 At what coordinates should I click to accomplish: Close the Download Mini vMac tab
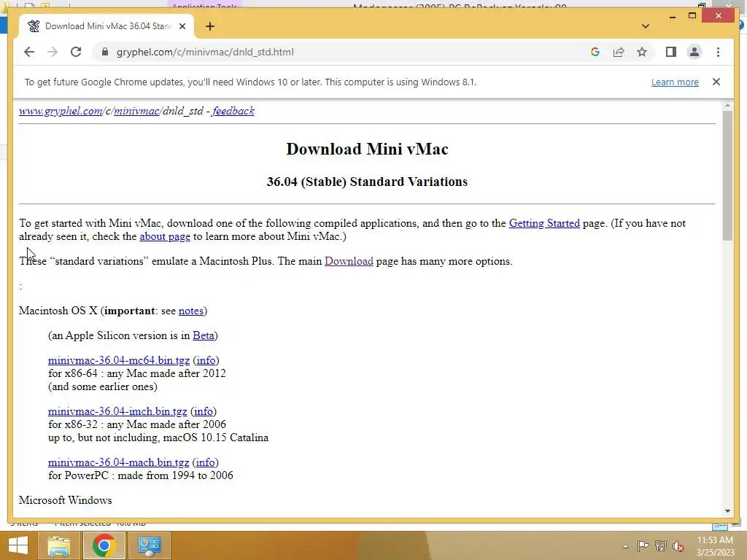(182, 26)
